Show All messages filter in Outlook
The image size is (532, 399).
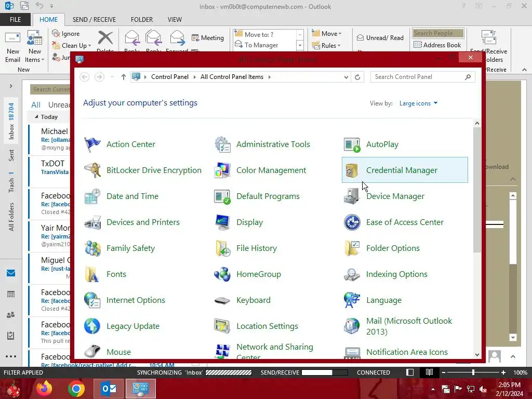tap(36, 105)
